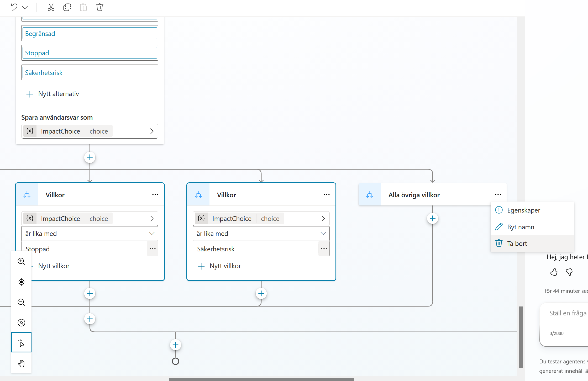Screen dimensions: 588x381
Task: Activate the selection pointer tool
Action: (21, 342)
